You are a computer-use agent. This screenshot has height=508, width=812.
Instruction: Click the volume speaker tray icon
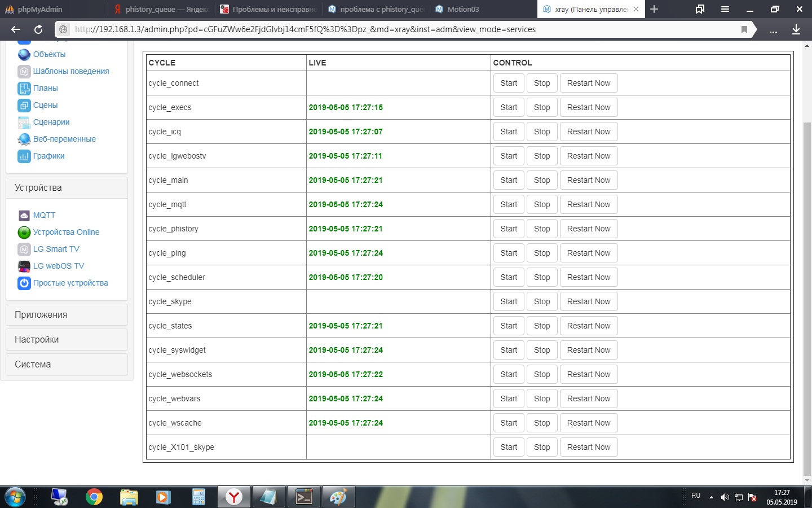pos(725,497)
